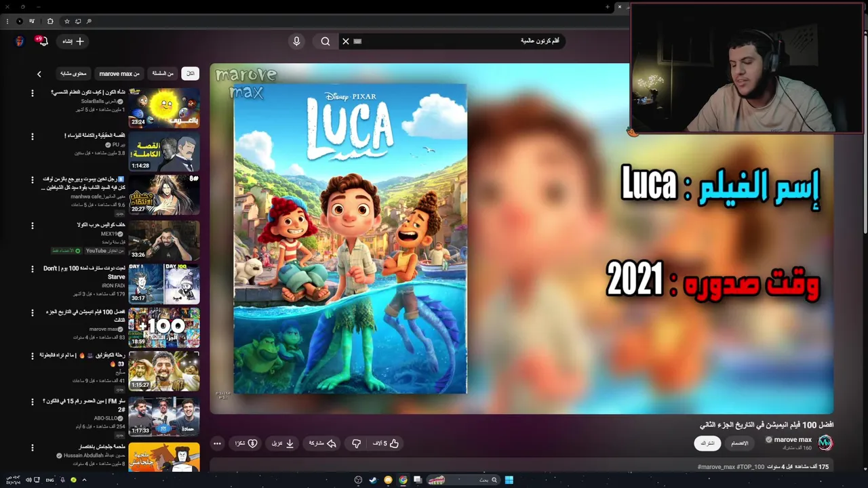Viewport: 868px width, 488px height.
Task: Select the "الكل" filter chip
Action: (191, 73)
